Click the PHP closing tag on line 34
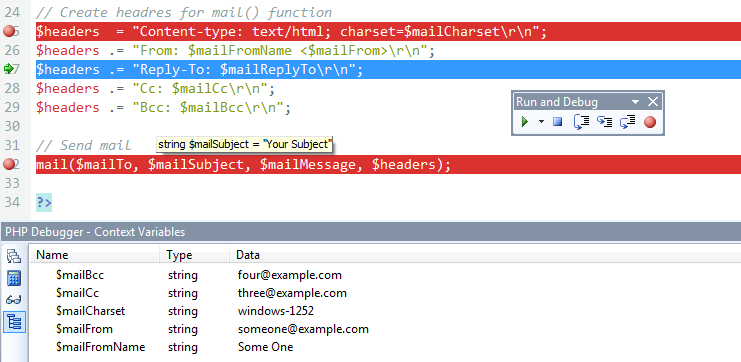 pos(44,202)
